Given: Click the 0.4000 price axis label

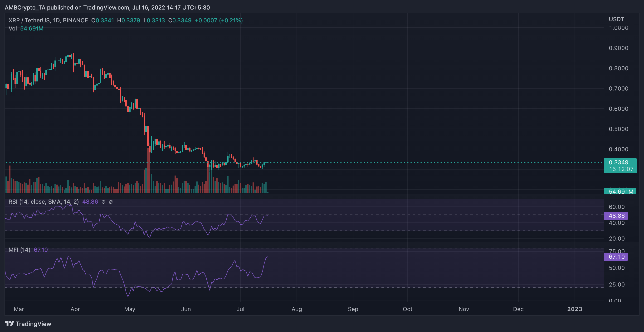Looking at the screenshot, I should coord(619,149).
